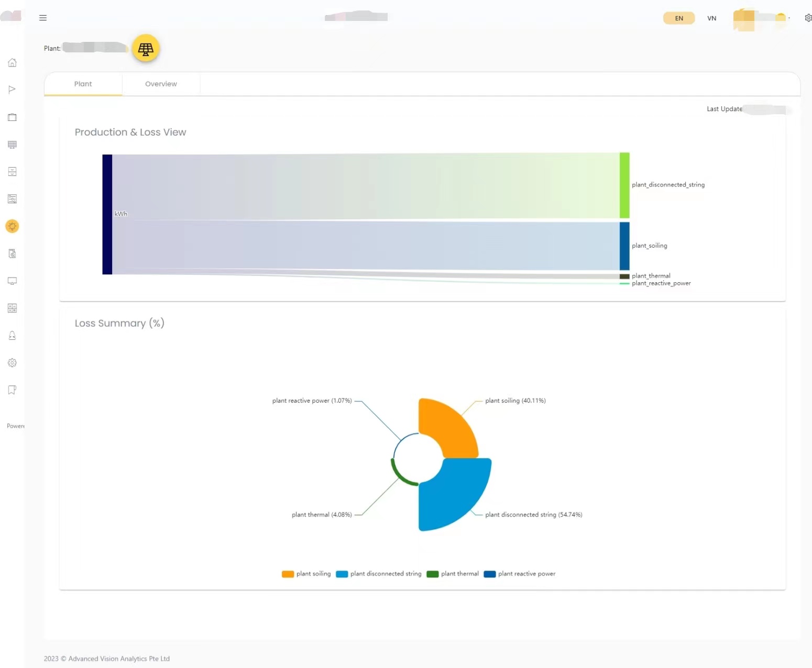
Task: Click the briefcase icon in the sidebar
Action: click(x=13, y=117)
